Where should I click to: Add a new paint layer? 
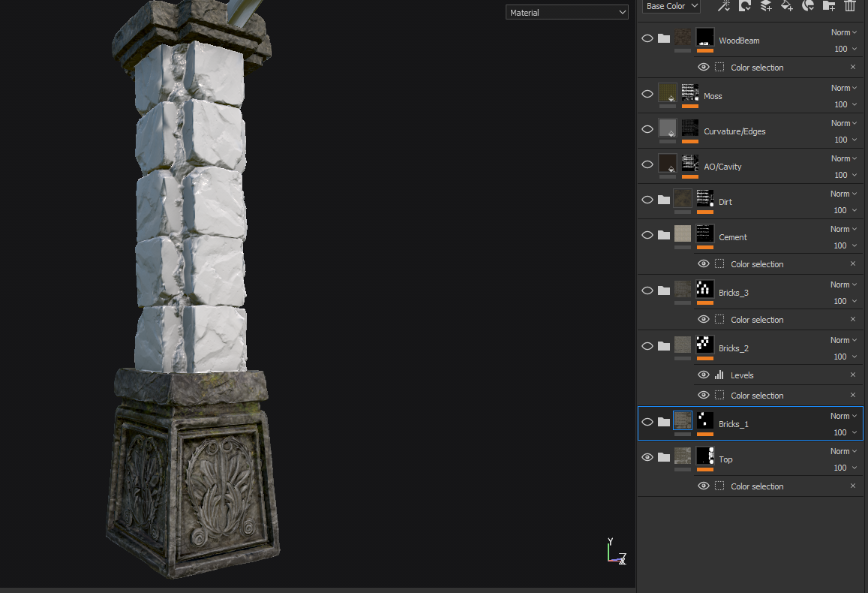coord(766,6)
